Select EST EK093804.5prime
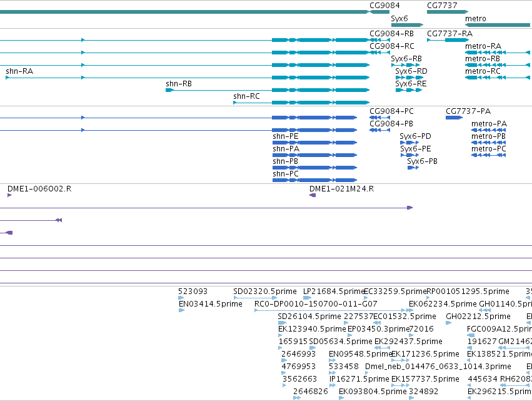532x401 pixels. click(341, 398)
